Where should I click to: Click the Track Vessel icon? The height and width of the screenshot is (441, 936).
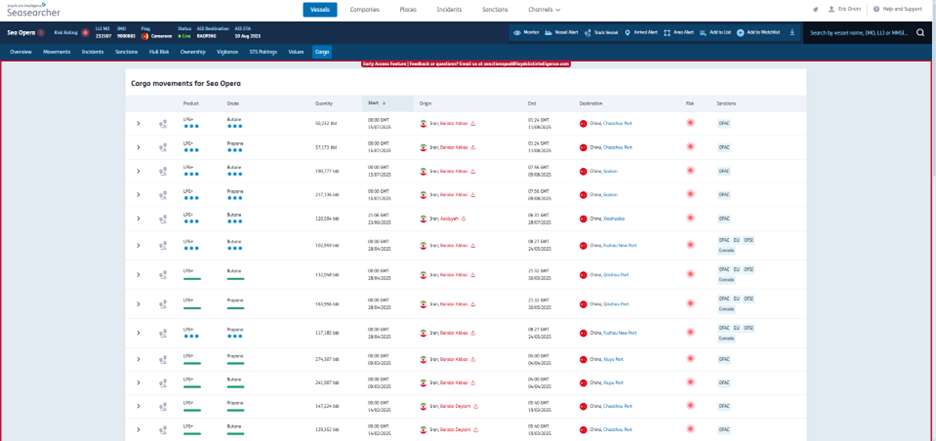pyautogui.click(x=587, y=32)
